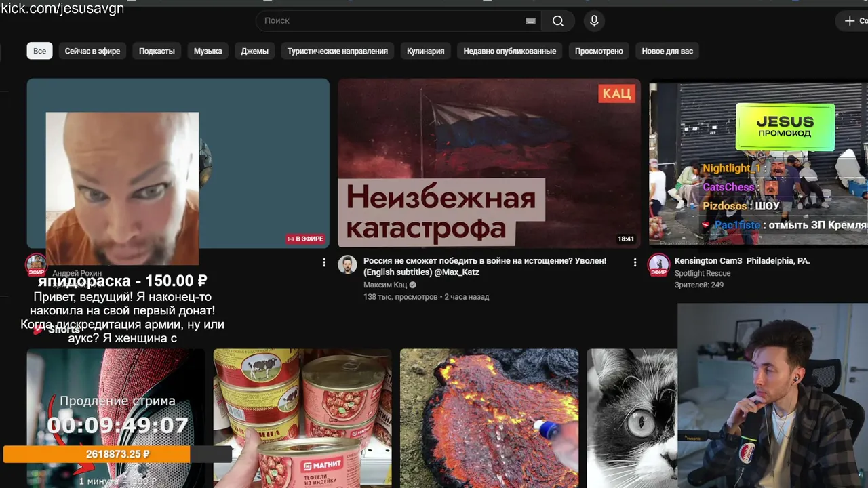Open the Spotlight Rescue channel avatar
This screenshot has height=488, width=868.
[x=658, y=265]
